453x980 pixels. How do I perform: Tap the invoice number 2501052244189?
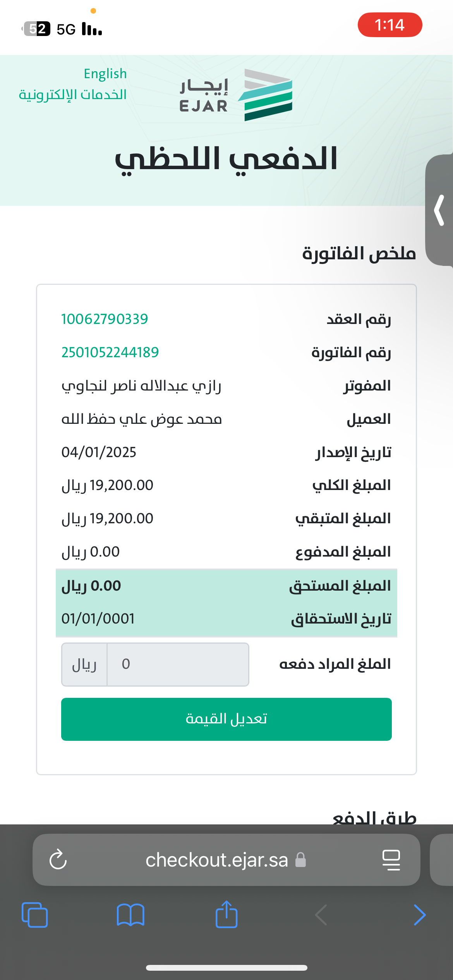110,352
